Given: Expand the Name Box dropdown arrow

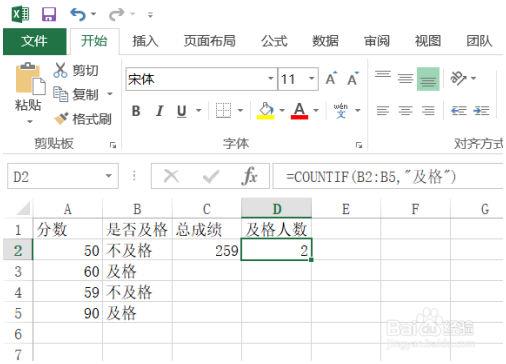Looking at the screenshot, I should [x=109, y=176].
